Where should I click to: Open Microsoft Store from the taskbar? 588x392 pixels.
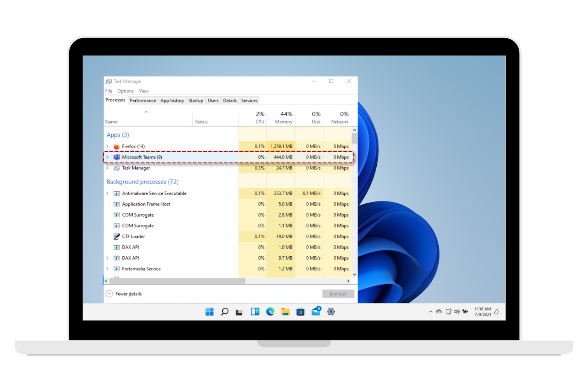coord(301,312)
